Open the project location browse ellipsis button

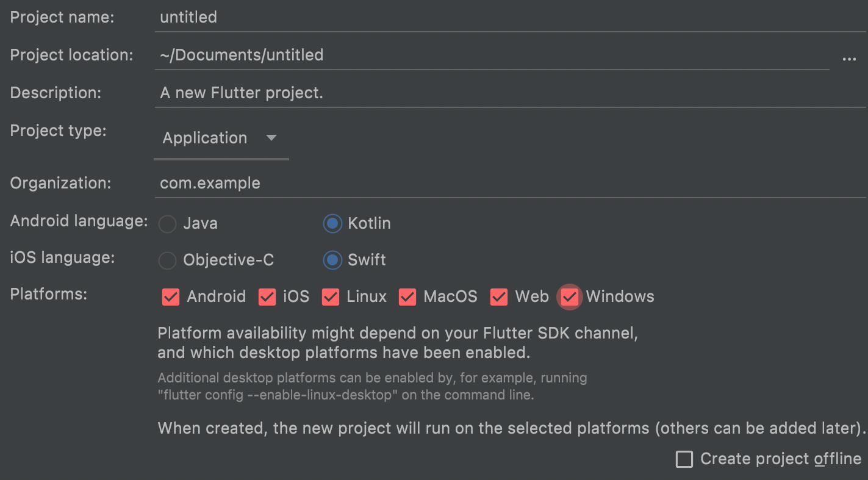click(849, 59)
